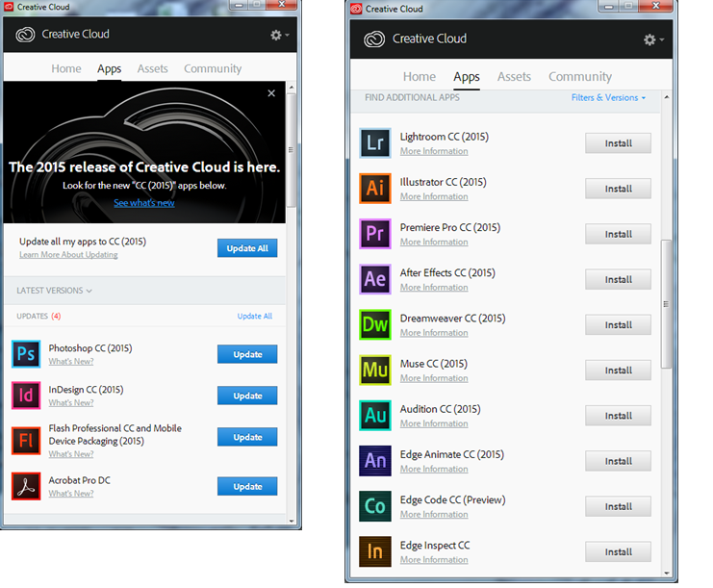The width and height of the screenshot is (713, 588).
Task: Update Flash Professional CC
Action: pos(247,437)
